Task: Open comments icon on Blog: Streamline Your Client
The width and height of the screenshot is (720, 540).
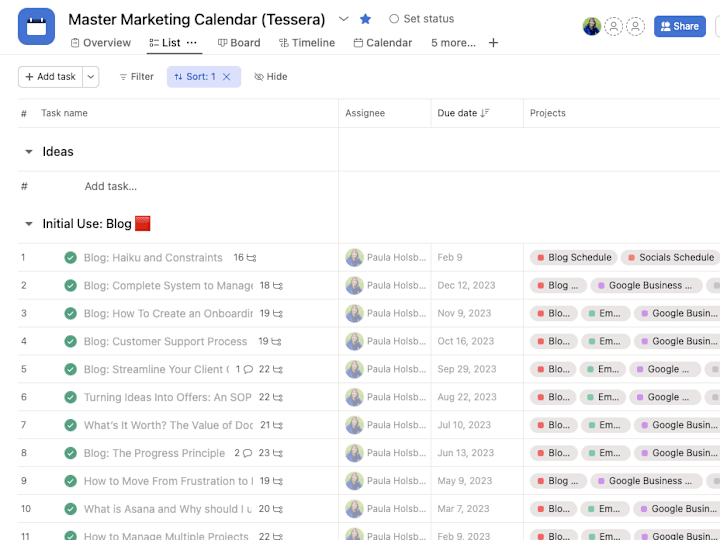Action: click(x=248, y=369)
